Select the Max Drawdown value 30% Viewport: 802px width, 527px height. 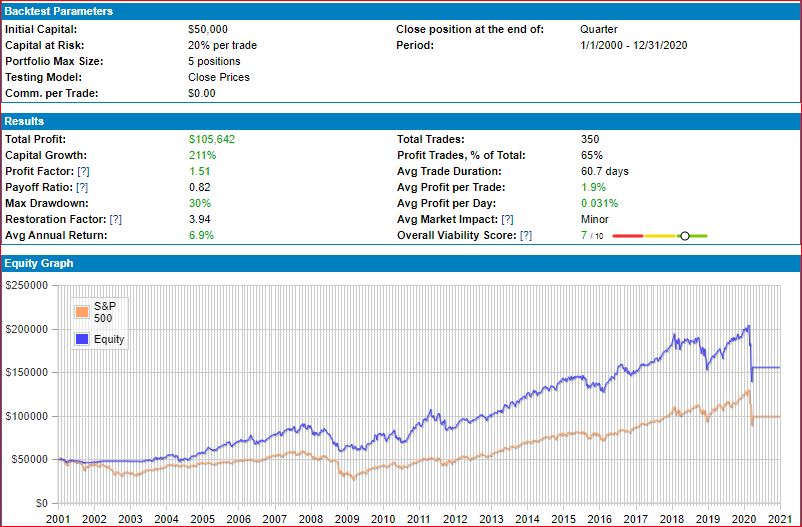point(199,203)
